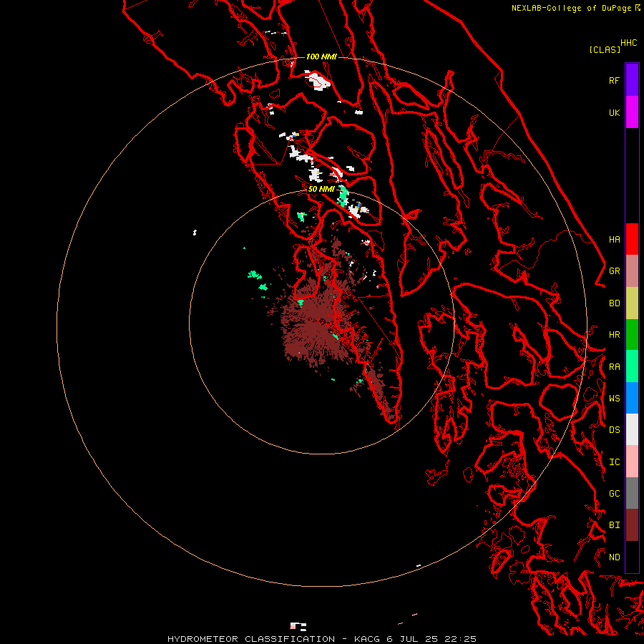
Task: Select the "GR" legend label
Action: [x=614, y=271]
